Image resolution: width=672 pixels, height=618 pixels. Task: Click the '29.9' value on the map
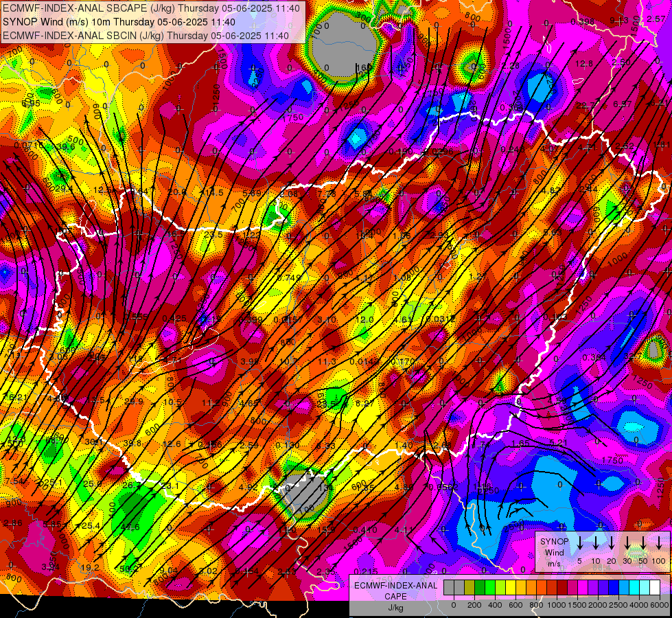point(134,401)
